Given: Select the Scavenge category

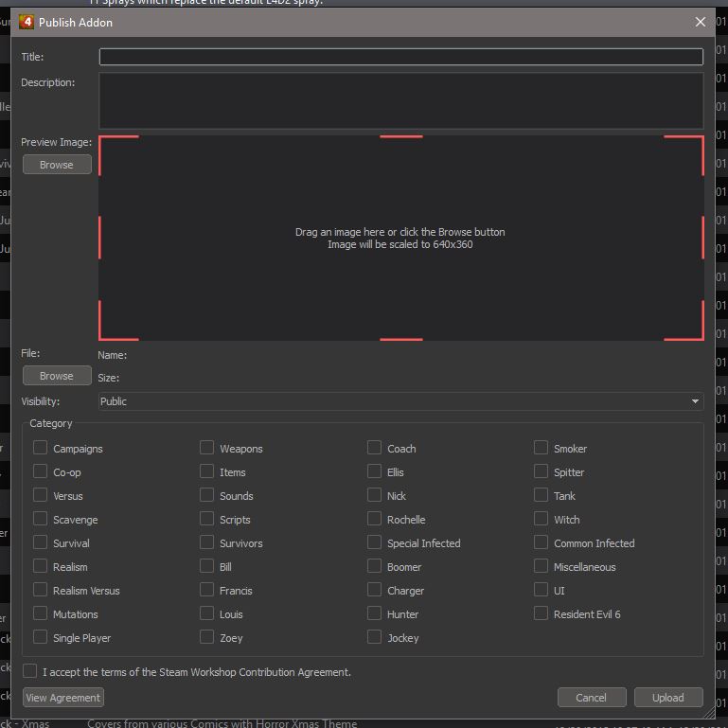Looking at the screenshot, I should point(40,519).
